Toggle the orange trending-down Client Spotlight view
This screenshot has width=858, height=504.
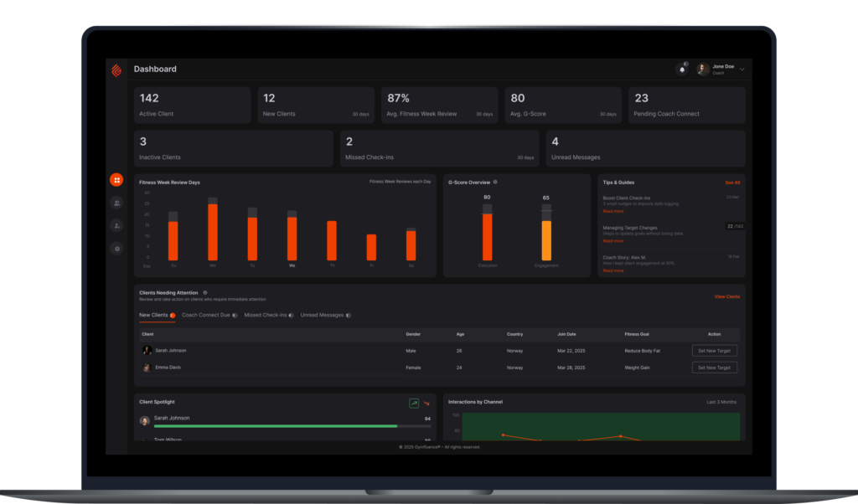click(426, 404)
